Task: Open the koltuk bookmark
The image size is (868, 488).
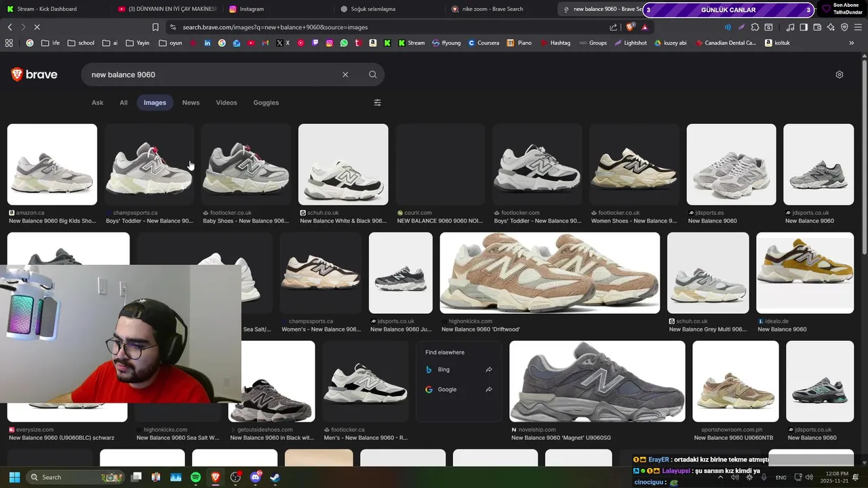Action: pos(778,43)
